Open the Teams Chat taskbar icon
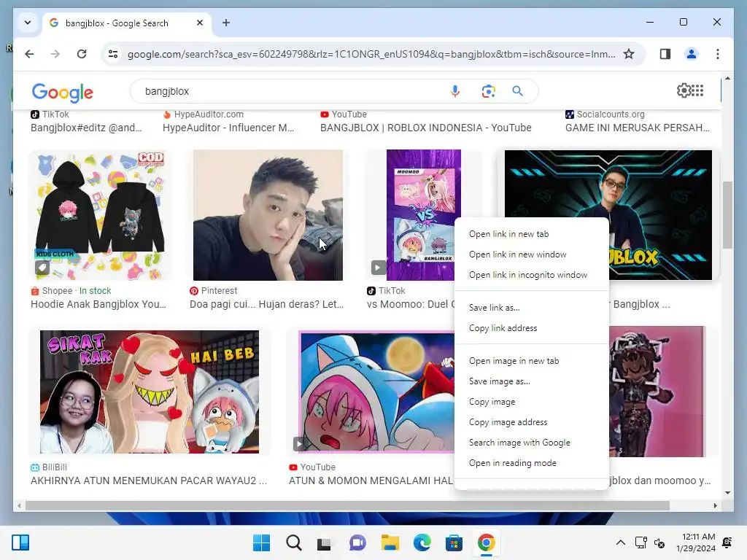The image size is (747, 560). tap(357, 542)
